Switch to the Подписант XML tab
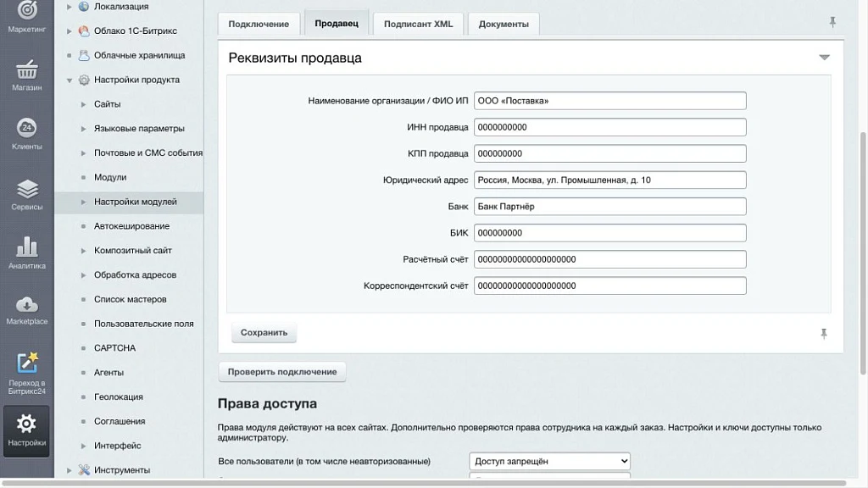This screenshot has width=868, height=488. 418,24
